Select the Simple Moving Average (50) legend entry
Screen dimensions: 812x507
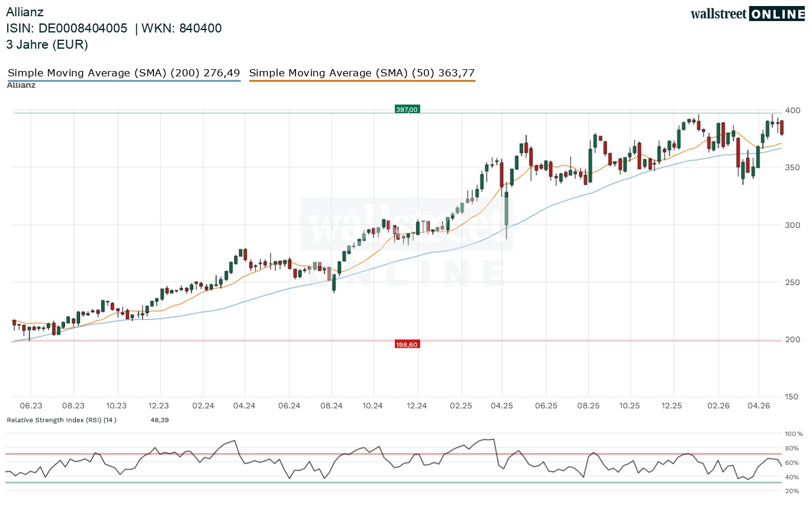[362, 73]
